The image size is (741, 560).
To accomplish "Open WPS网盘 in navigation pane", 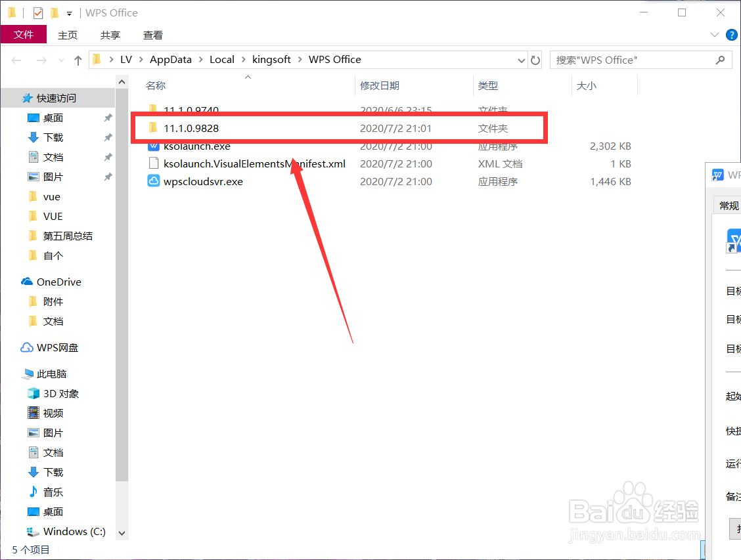I will [57, 347].
